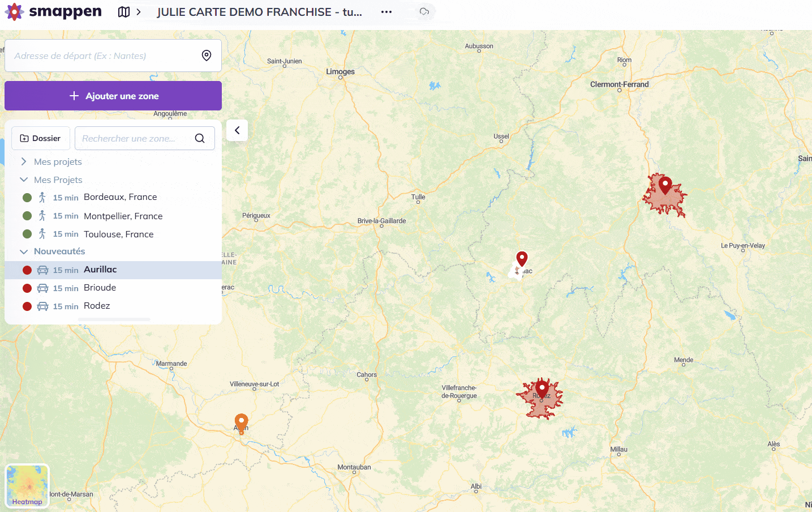Click the Ajouter une zone button
Image resolution: width=812 pixels, height=512 pixels.
click(x=113, y=96)
